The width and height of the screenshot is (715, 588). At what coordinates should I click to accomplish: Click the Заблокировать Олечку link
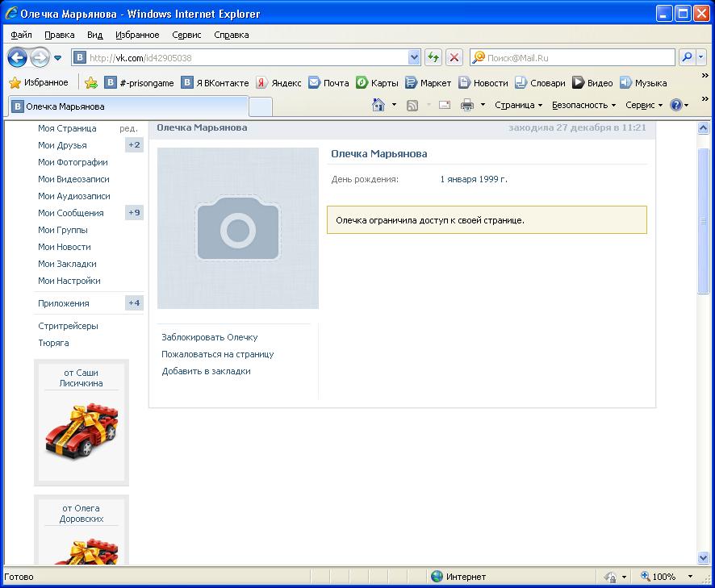[209, 337]
